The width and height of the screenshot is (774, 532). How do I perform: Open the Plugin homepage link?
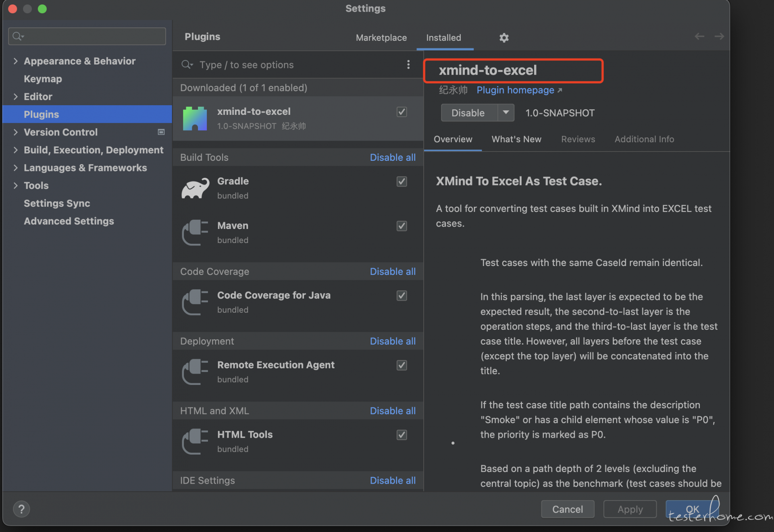519,90
